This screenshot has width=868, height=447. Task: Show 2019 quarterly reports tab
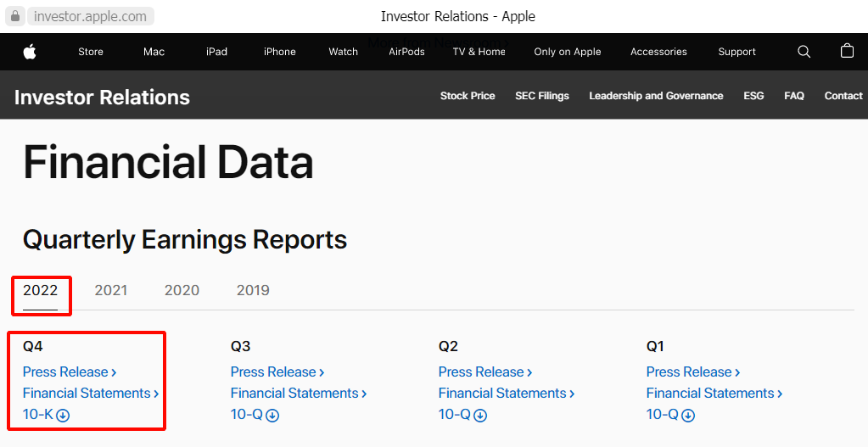[x=253, y=290]
